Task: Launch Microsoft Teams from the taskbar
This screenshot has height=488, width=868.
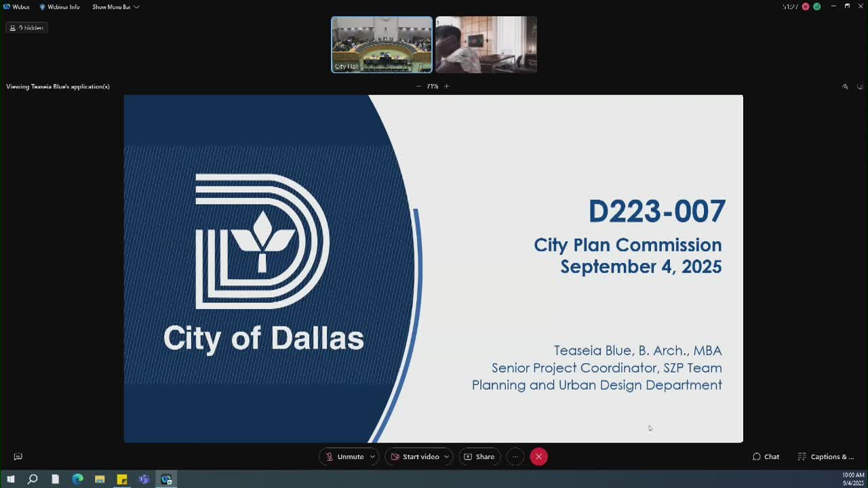Action: point(143,479)
